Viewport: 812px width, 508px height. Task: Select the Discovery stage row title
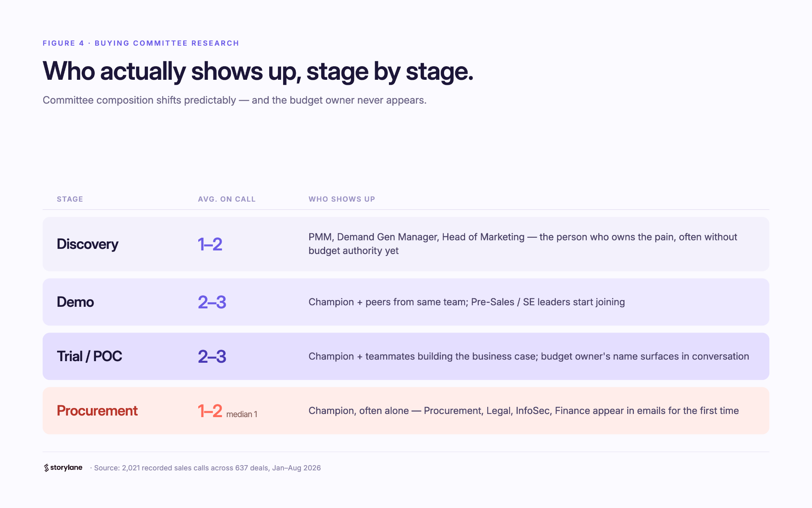[x=88, y=244]
